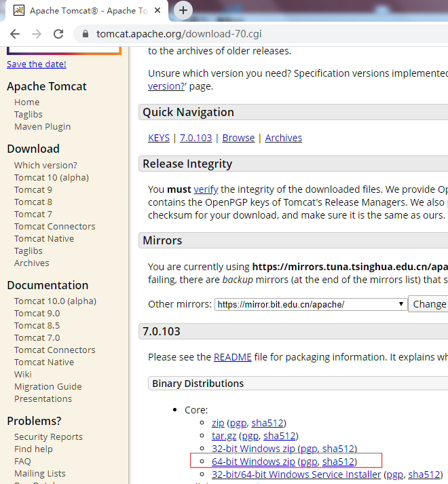Image resolution: width=448 pixels, height=484 pixels.
Task: Click the version? link in text
Action: (x=166, y=86)
